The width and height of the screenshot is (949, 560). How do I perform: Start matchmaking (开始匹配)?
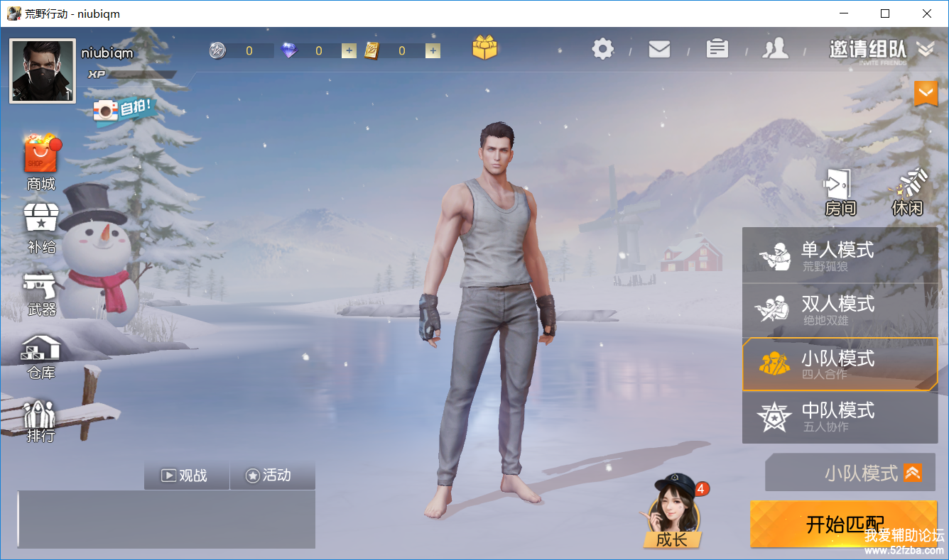(843, 524)
